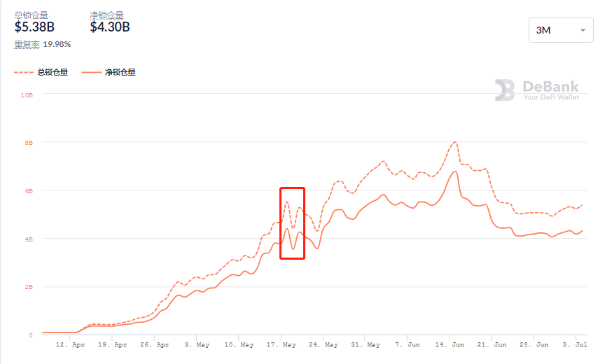Click the 26. Apr x-axis date
This screenshot has height=364, width=605.
click(154, 344)
